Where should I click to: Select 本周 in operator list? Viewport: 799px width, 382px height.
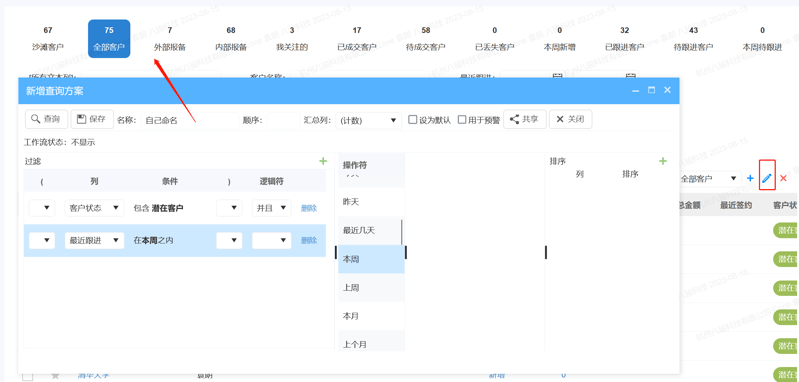coord(371,259)
